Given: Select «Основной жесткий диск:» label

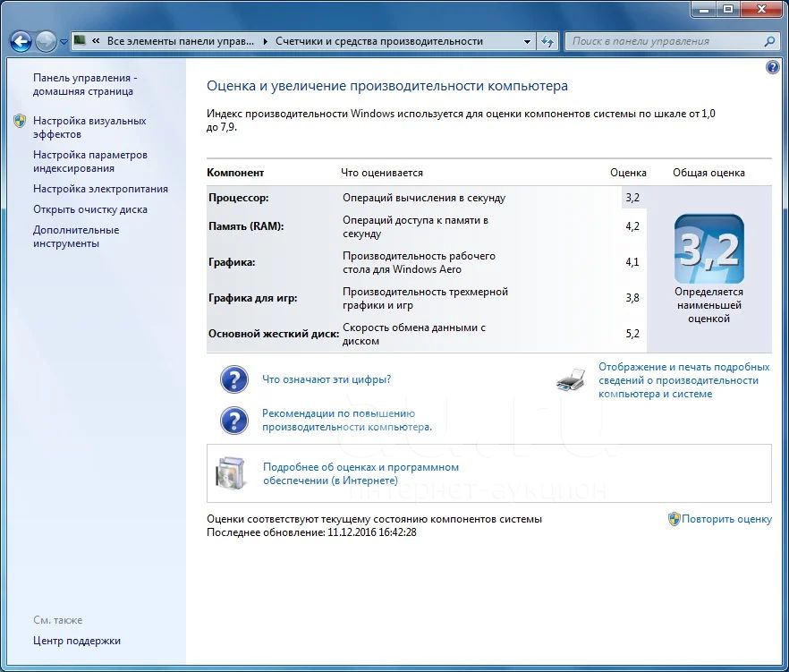Looking at the screenshot, I should [x=274, y=334].
